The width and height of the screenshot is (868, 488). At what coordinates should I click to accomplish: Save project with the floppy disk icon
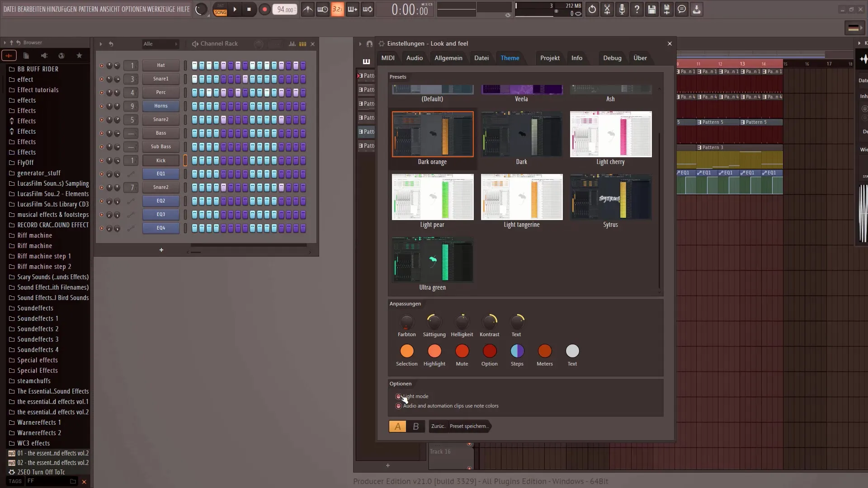(652, 9)
